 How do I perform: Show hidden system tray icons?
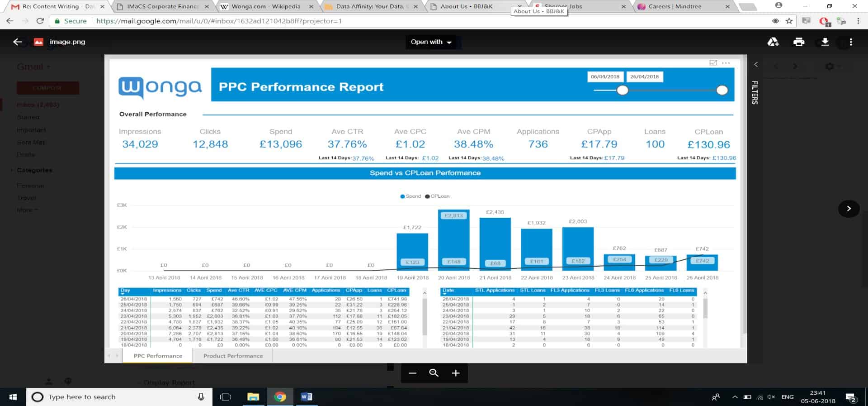[735, 397]
